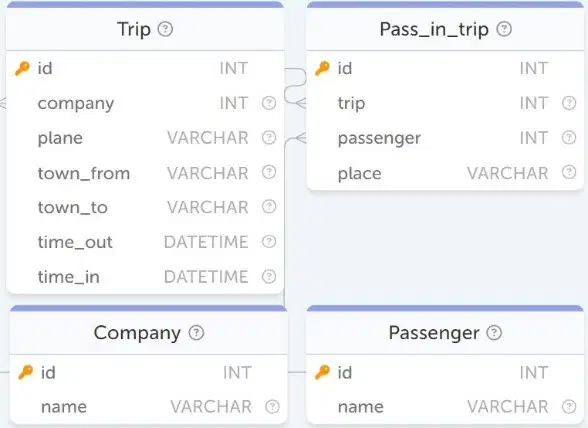Click the trip column in Pass_in_trip
This screenshot has width=588, height=428.
(445, 103)
